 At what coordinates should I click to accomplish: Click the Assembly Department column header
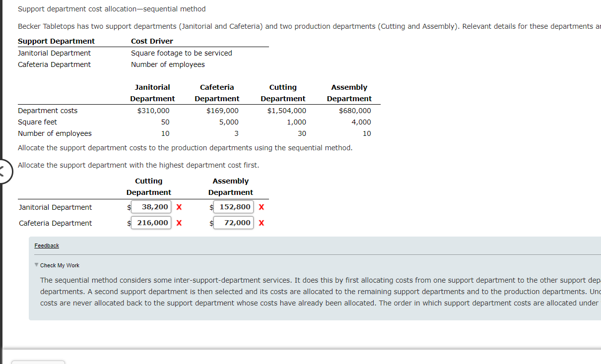[x=230, y=186]
